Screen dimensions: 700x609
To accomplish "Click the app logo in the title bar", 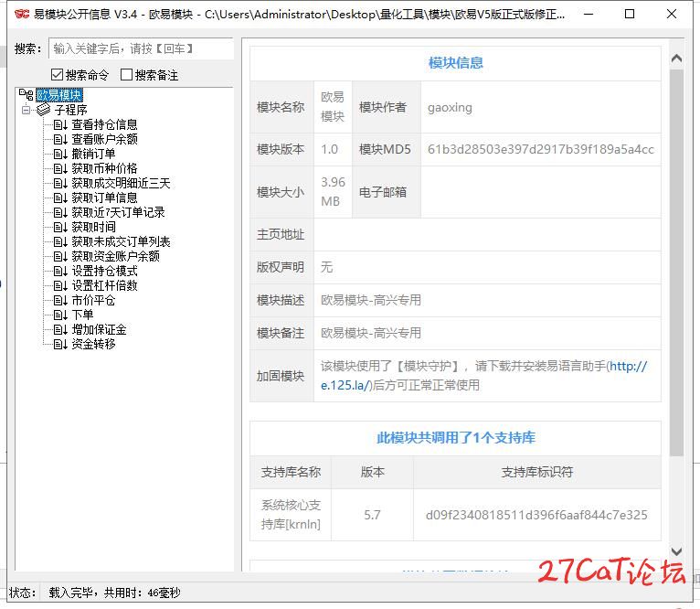I will (x=22, y=15).
